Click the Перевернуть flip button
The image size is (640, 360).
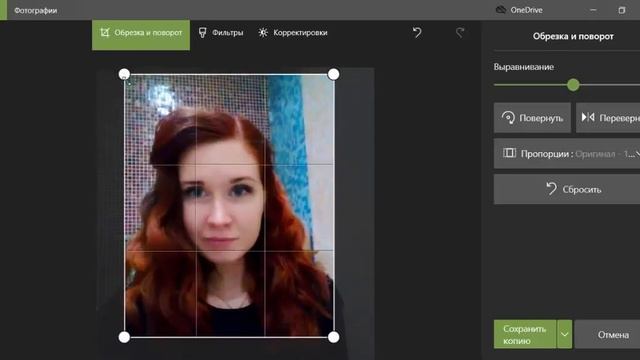(x=608, y=118)
